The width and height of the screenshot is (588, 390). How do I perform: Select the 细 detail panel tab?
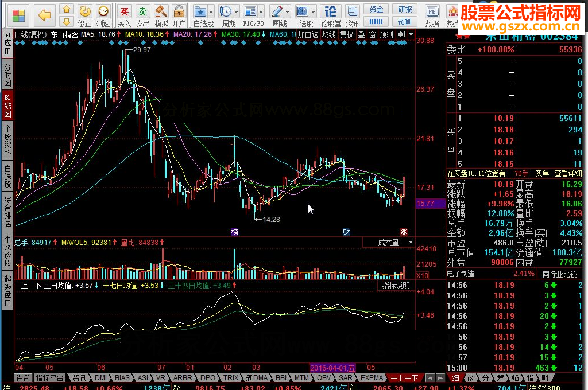(455, 377)
